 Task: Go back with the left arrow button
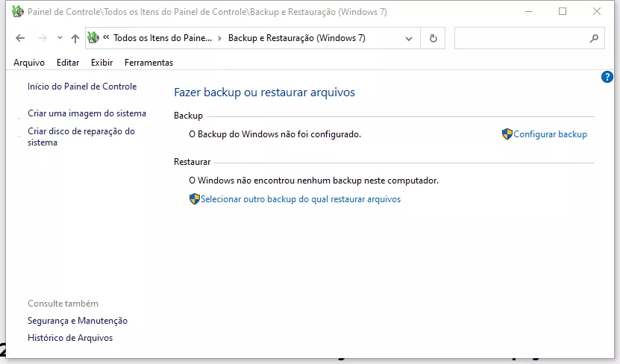pos(20,38)
